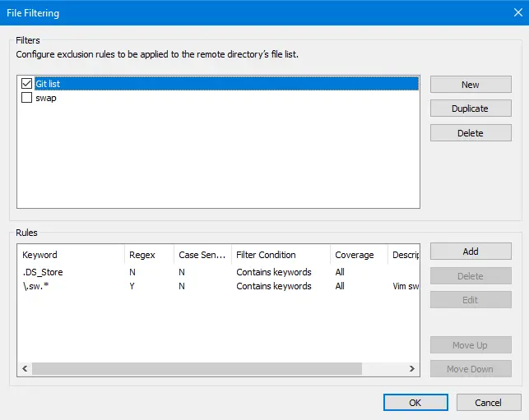Uncheck the Git list filter checkbox
Screen dimensions: 529x420
(27, 84)
